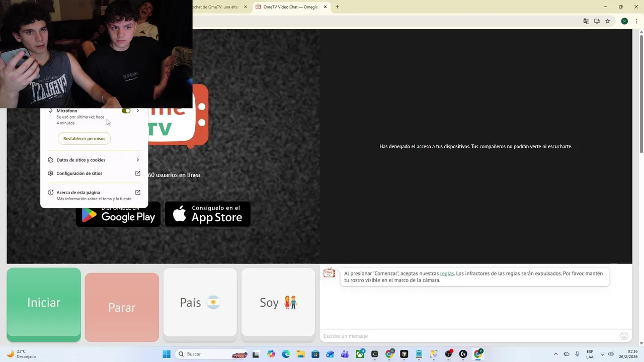Click the red Parar button
This screenshot has height=362, width=644.
(x=122, y=307)
